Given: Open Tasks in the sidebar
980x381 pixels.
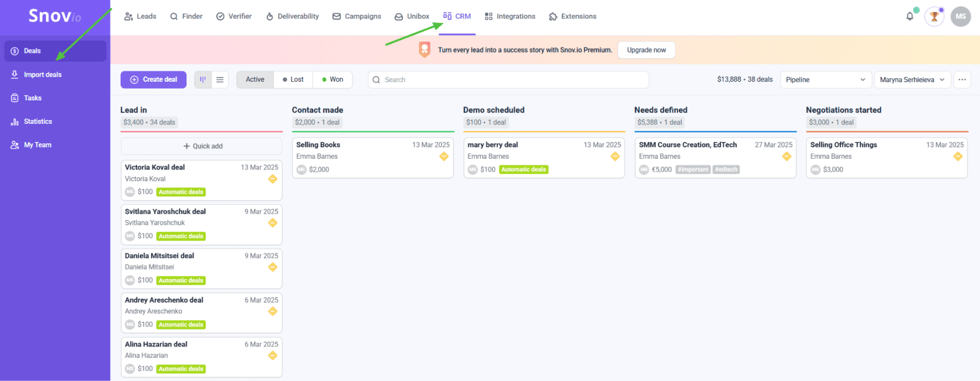Looking at the screenshot, I should pyautogui.click(x=32, y=98).
